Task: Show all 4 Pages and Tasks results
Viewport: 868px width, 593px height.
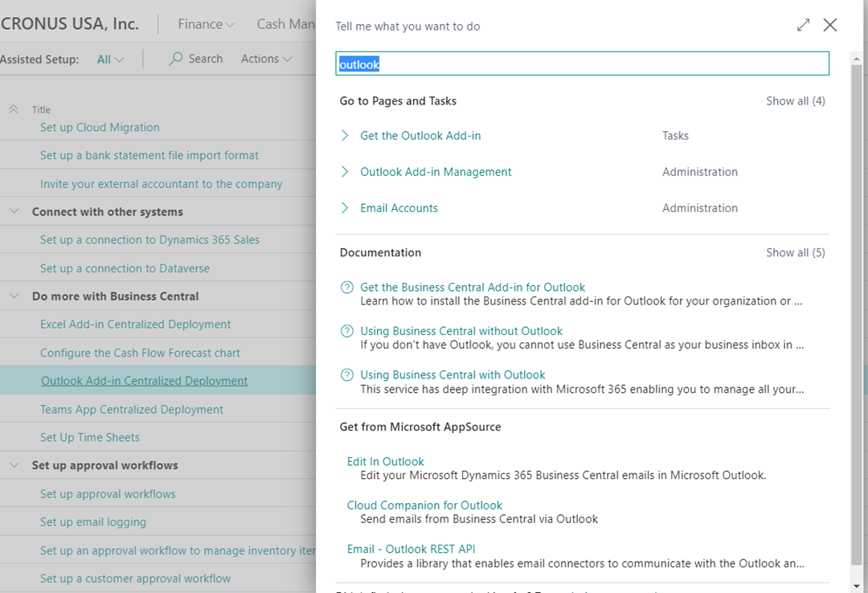Action: tap(796, 100)
